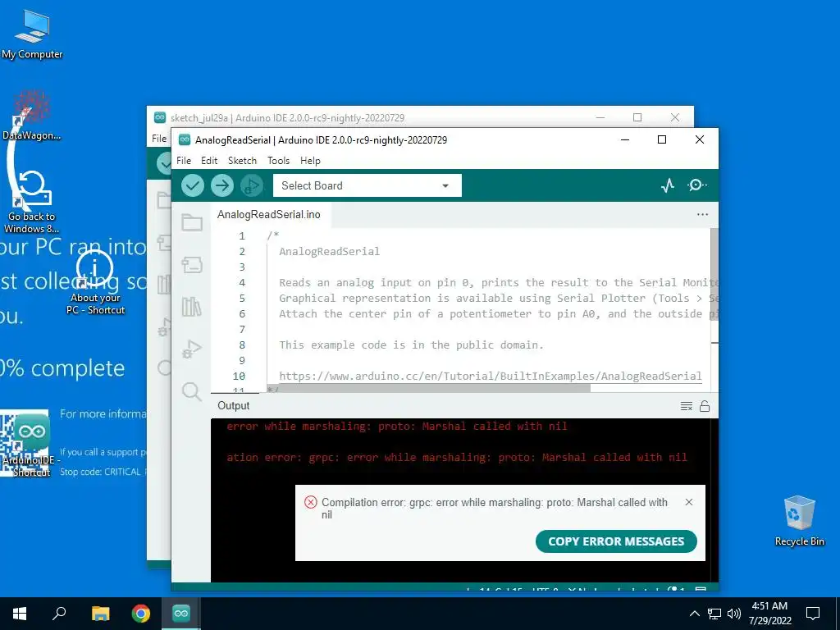Open the editor tab three-dots menu
840x630 pixels.
(x=702, y=214)
